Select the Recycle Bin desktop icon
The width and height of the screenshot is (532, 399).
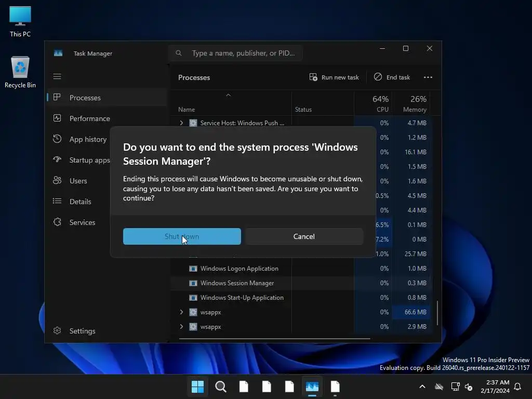tap(20, 72)
